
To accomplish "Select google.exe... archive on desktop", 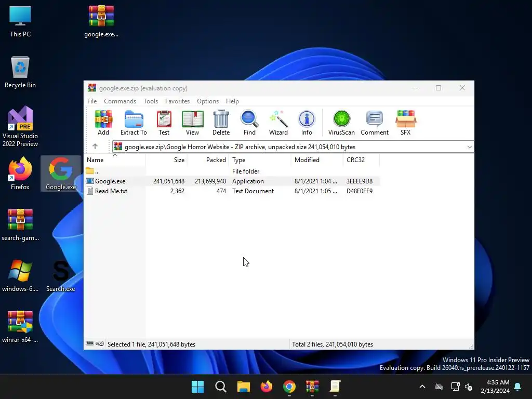I will point(101,21).
